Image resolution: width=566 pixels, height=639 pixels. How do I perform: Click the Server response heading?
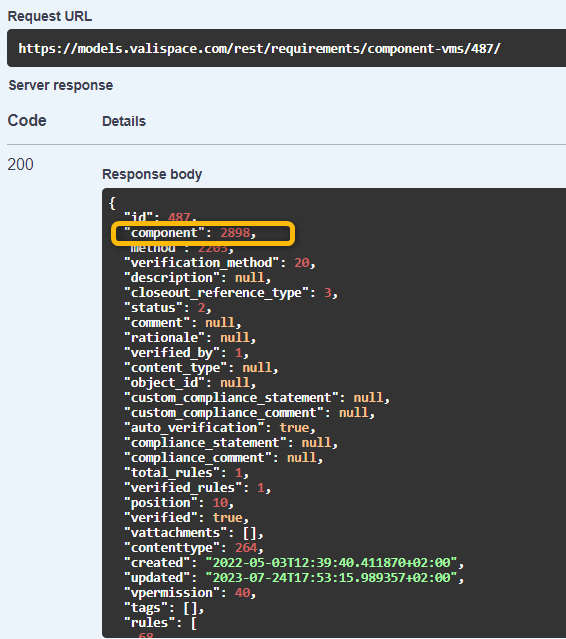pos(61,85)
